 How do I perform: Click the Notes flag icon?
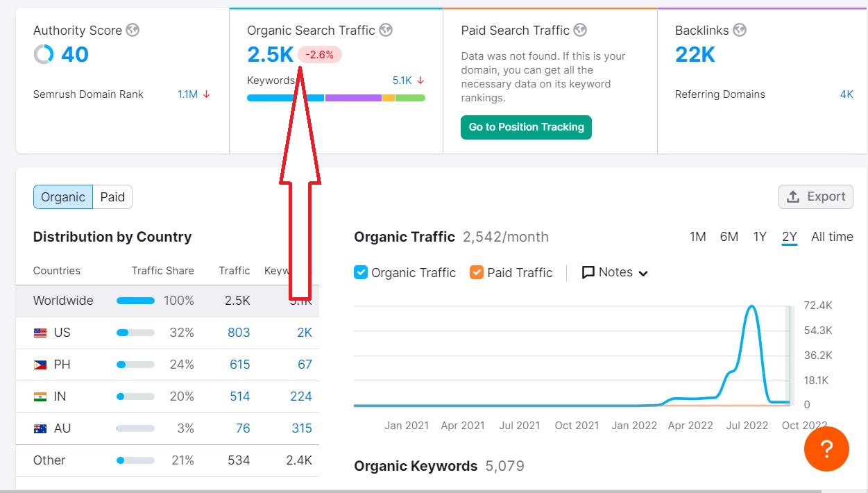point(587,272)
